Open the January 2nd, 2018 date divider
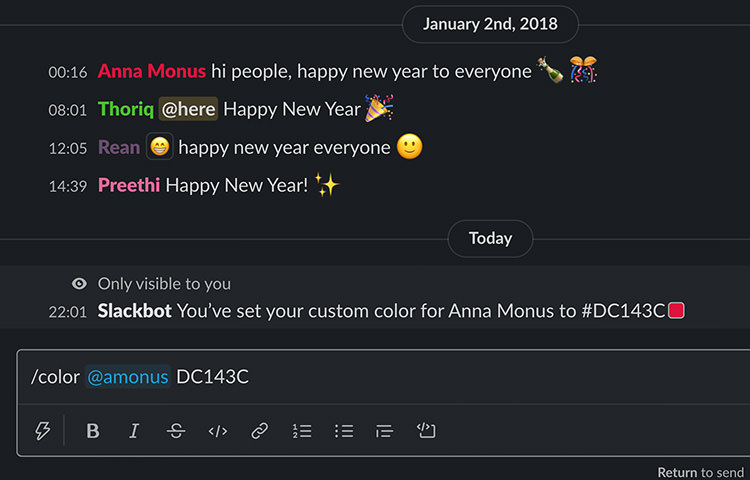 pos(490,24)
